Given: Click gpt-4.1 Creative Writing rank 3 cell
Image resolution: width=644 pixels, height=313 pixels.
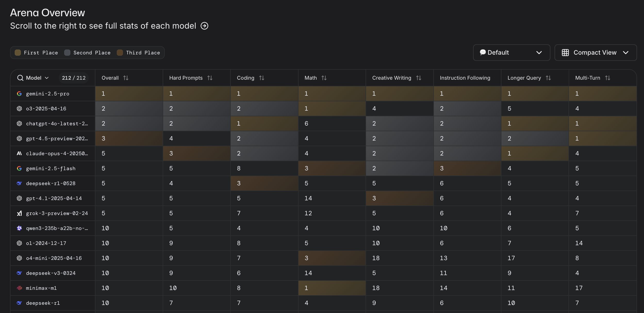Looking at the screenshot, I should (x=400, y=198).
